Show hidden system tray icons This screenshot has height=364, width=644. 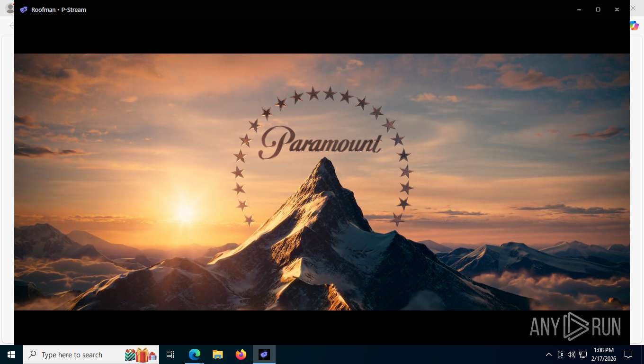pos(549,355)
